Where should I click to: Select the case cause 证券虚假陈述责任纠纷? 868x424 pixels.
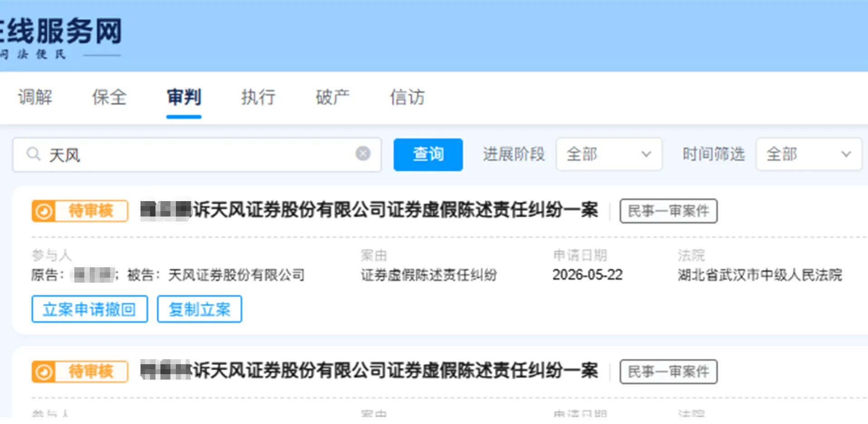pyautogui.click(x=429, y=275)
